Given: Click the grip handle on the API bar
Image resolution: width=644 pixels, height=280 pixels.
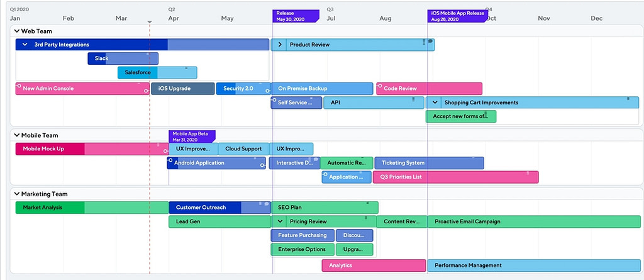Looking at the screenshot, I should pos(414,99).
